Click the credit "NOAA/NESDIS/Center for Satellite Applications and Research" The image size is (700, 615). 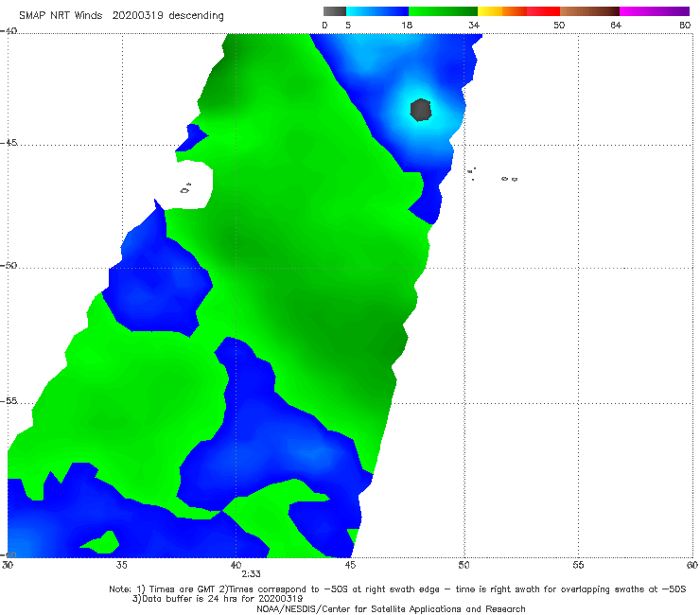[391, 609]
